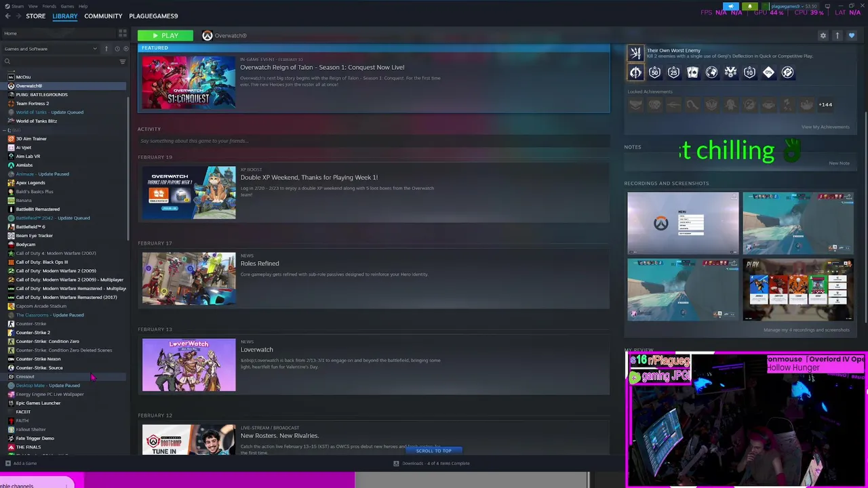Select Their Own Worst Enemy achievement icon
Screen dimensions: 868x488
pos(635,53)
